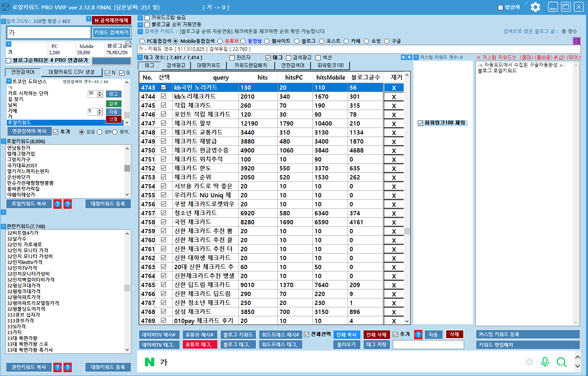
Task: Click 관련키워드 list scroll up arrow
Action: click(127, 234)
